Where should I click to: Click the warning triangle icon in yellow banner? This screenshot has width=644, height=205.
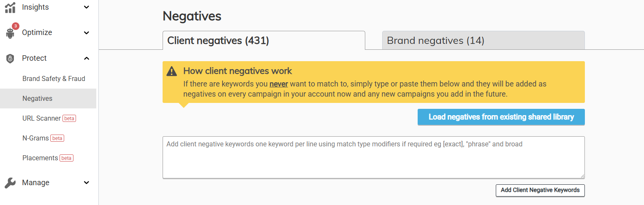click(x=172, y=71)
